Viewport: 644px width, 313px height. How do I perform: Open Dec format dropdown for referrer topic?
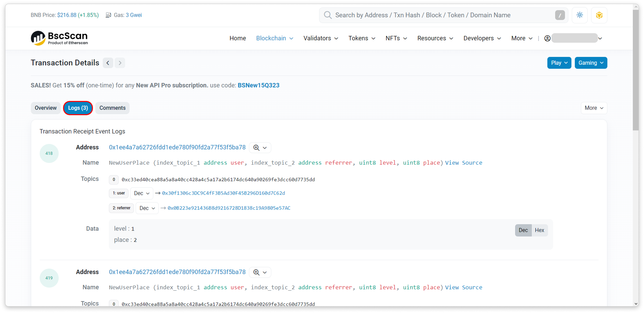click(x=147, y=208)
